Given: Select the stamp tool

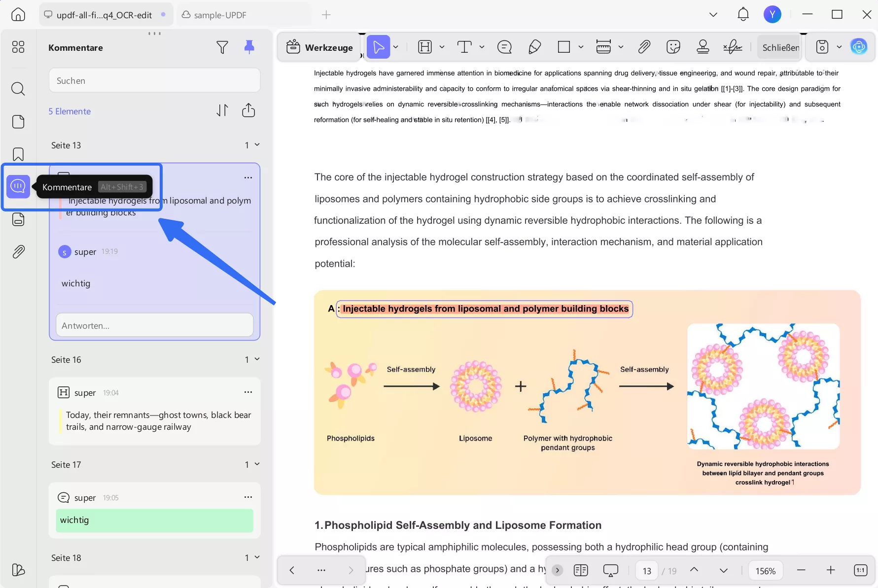Looking at the screenshot, I should pos(703,47).
